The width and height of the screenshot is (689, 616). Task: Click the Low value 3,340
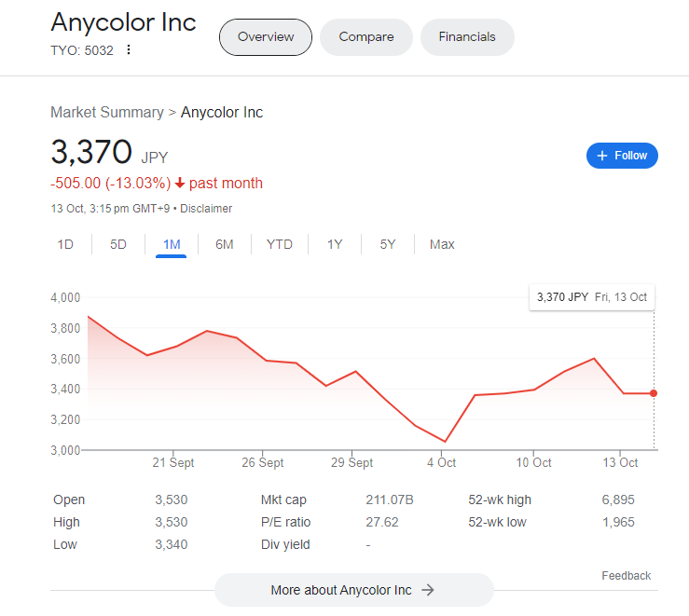171,544
